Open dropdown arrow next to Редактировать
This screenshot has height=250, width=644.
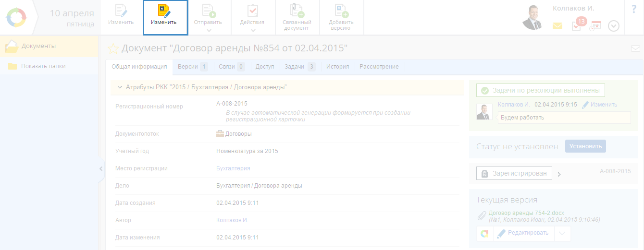[563, 233]
